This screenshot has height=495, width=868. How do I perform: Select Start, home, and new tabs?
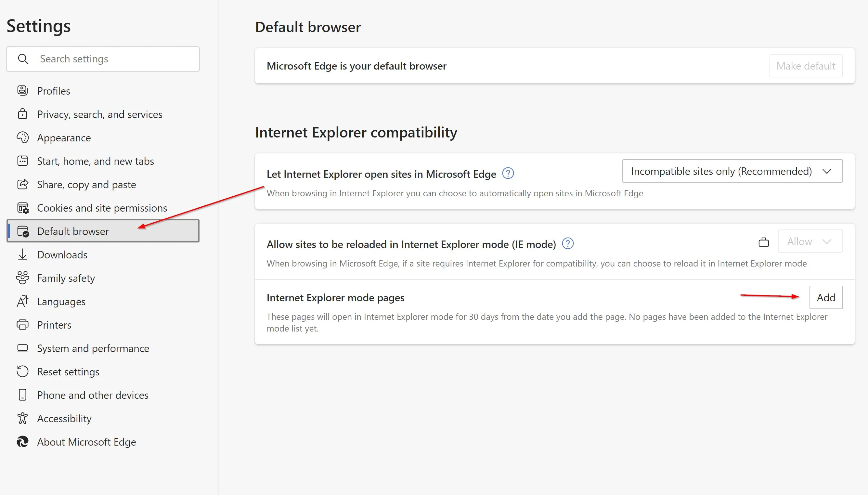click(x=103, y=161)
